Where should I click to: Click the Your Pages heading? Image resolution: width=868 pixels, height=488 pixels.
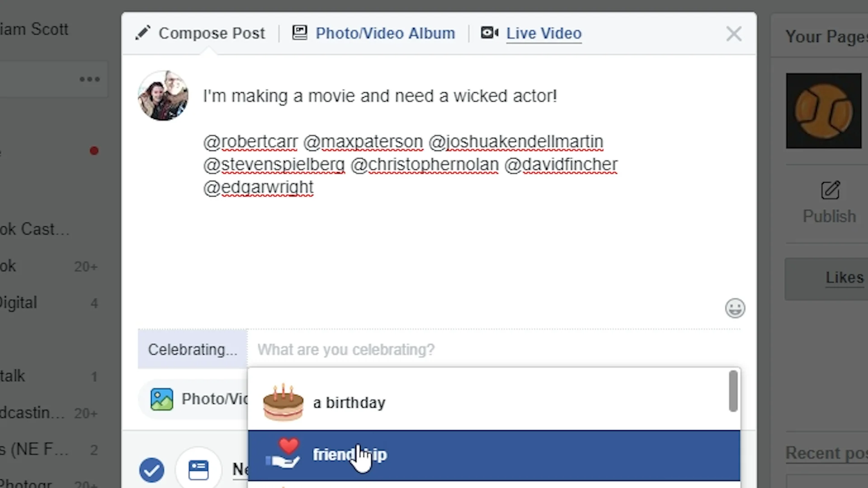pos(827,36)
